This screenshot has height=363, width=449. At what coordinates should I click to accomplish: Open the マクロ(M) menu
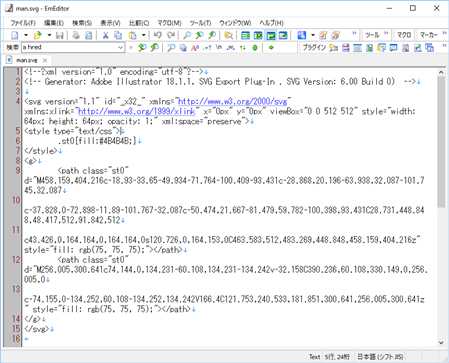(x=169, y=23)
